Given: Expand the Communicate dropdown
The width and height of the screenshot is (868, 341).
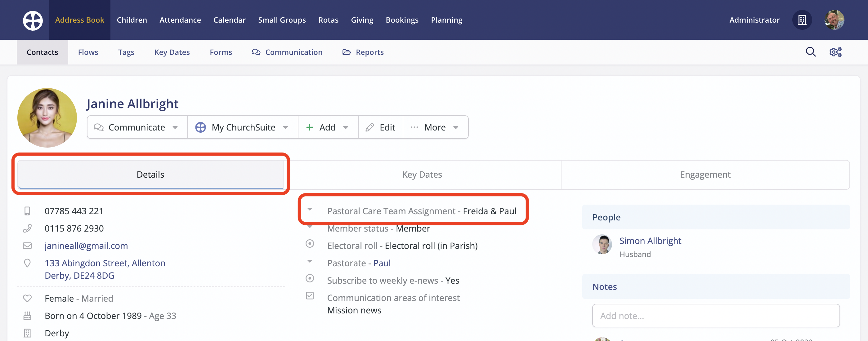Looking at the screenshot, I should tap(137, 127).
